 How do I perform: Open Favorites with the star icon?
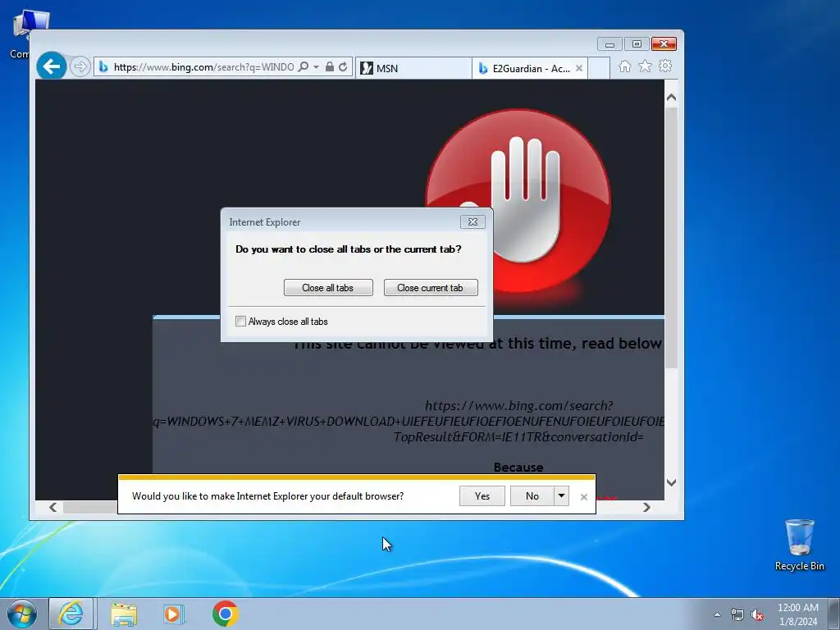(x=645, y=66)
